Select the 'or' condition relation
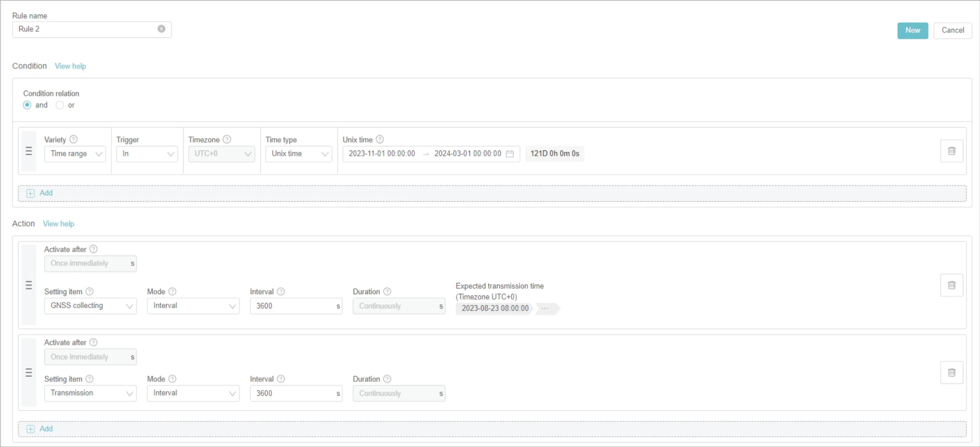Image resolution: width=980 pixels, height=447 pixels. pos(60,105)
